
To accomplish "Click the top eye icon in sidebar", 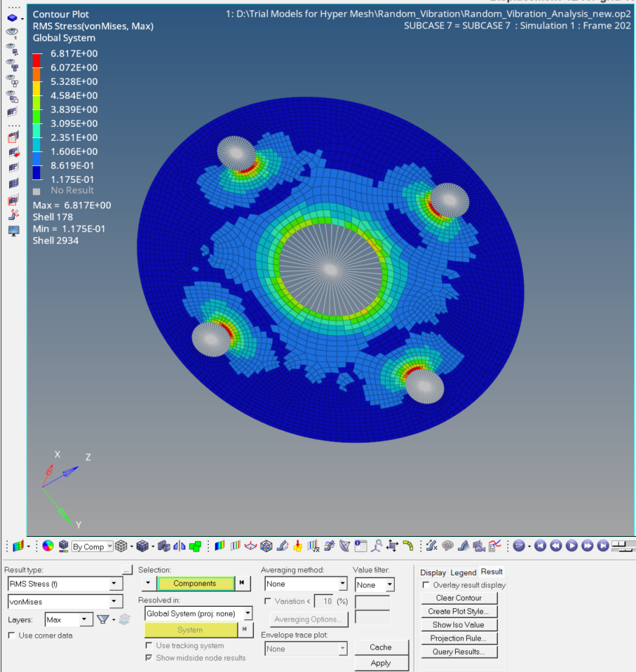I will 12,32.
